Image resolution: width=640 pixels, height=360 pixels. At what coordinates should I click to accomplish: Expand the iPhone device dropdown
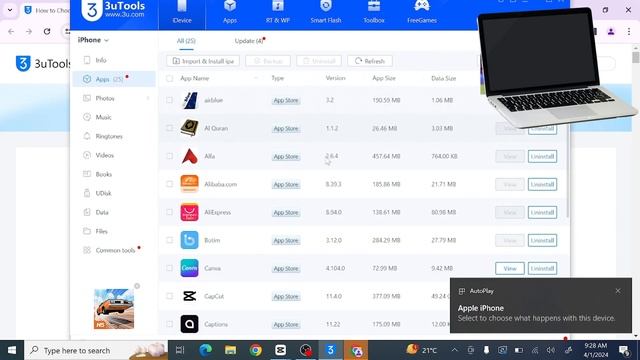pos(93,40)
